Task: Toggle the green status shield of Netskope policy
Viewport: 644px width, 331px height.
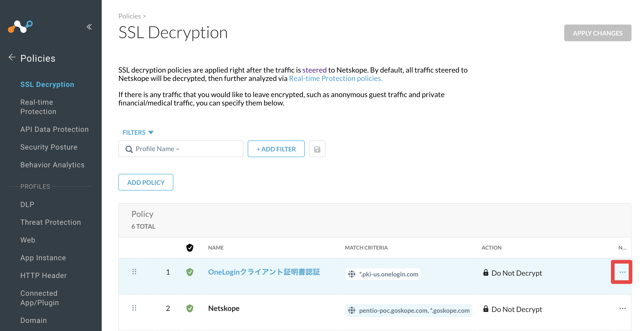Action: point(190,308)
